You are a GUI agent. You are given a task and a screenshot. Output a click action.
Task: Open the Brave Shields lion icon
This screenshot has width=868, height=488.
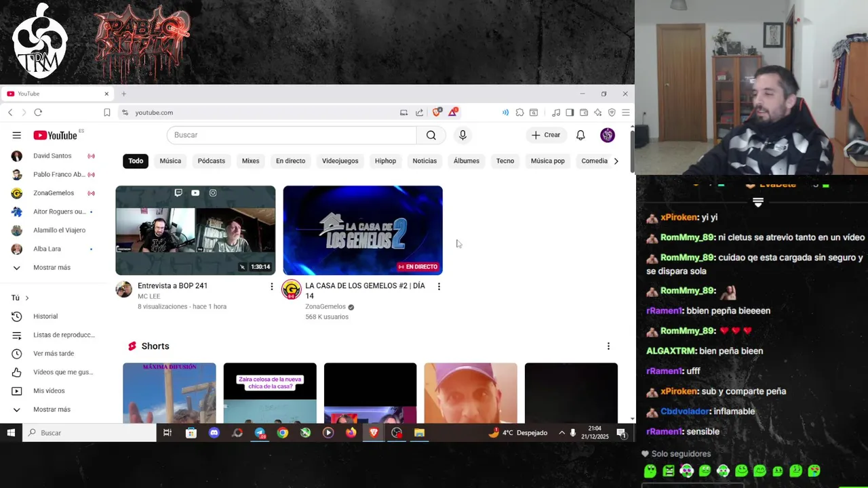pyautogui.click(x=437, y=112)
